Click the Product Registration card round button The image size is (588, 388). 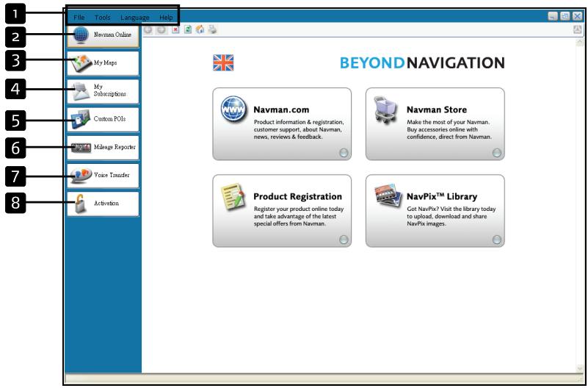344,240
